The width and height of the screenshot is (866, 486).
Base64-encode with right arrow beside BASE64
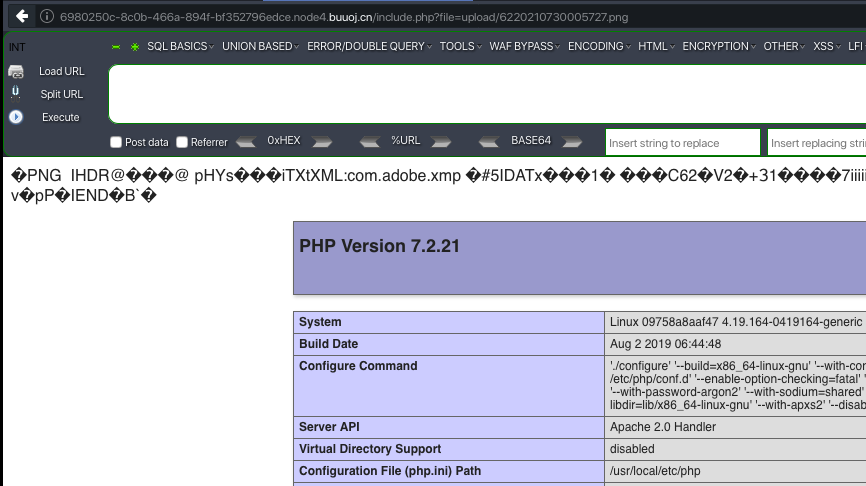(572, 142)
